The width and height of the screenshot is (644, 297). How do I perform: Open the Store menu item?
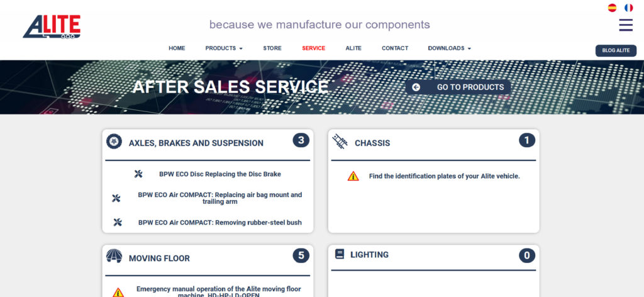pyautogui.click(x=272, y=48)
